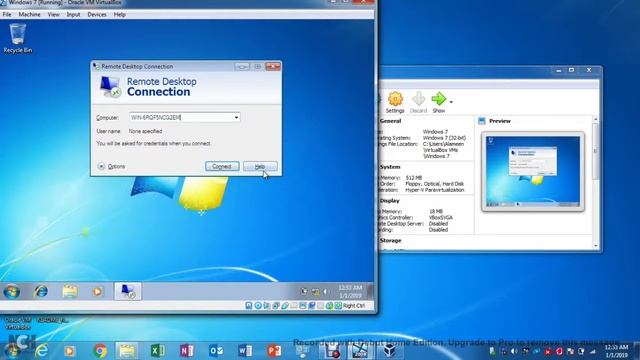The image size is (640, 360).
Task: Click the VirtualBox keyboard capture indicator by Right Ctrl
Action: (x=338, y=305)
